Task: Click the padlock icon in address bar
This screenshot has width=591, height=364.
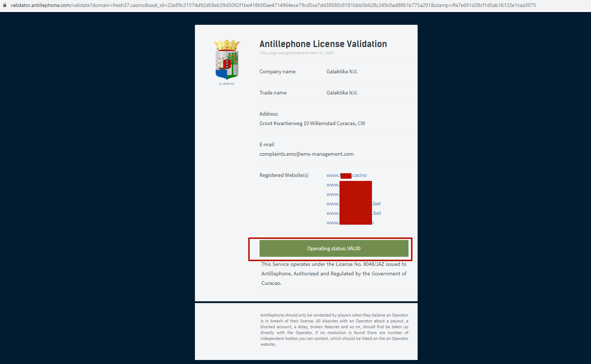Action: tap(5, 5)
